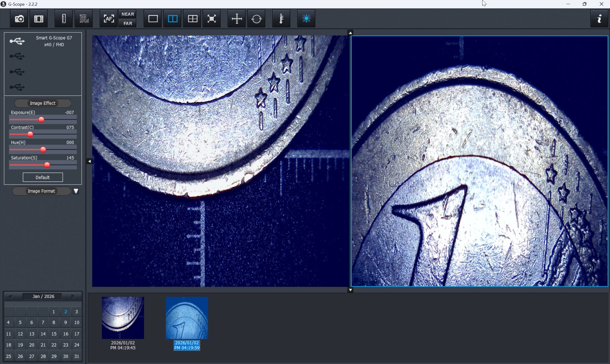
Task: Switch to single view layout
Action: [153, 19]
